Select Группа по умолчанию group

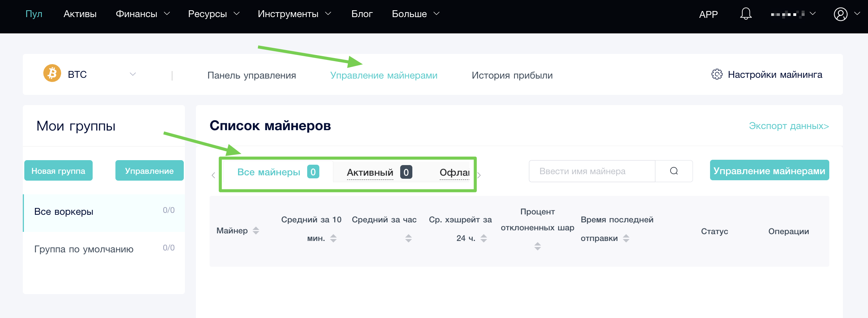click(104, 249)
